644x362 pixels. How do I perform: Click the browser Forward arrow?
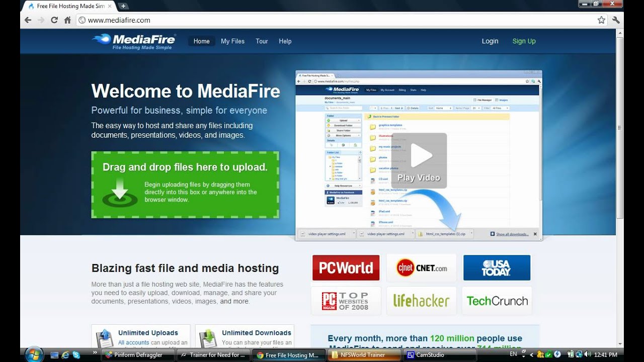[x=41, y=20]
